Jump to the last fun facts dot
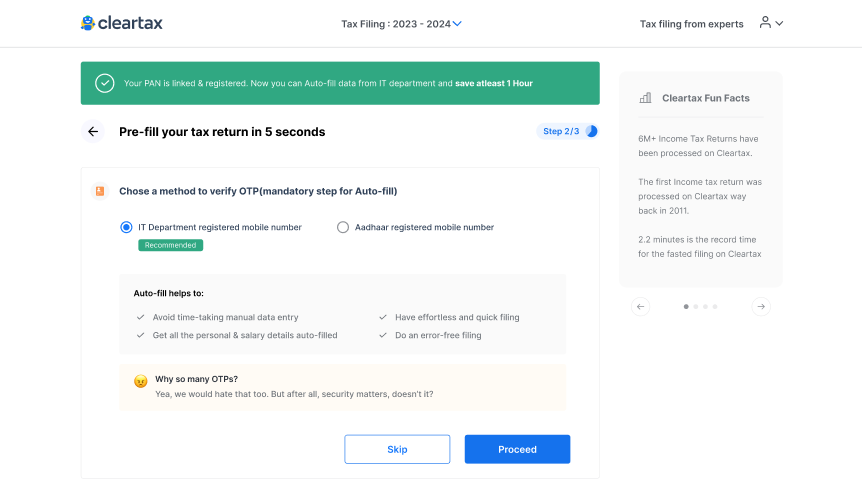862x497 pixels. coord(715,307)
